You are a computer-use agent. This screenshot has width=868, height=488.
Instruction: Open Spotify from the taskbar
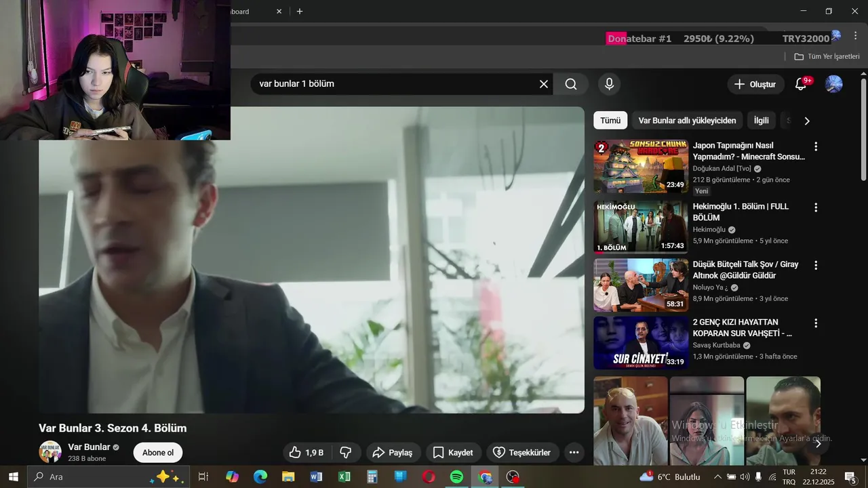457,476
